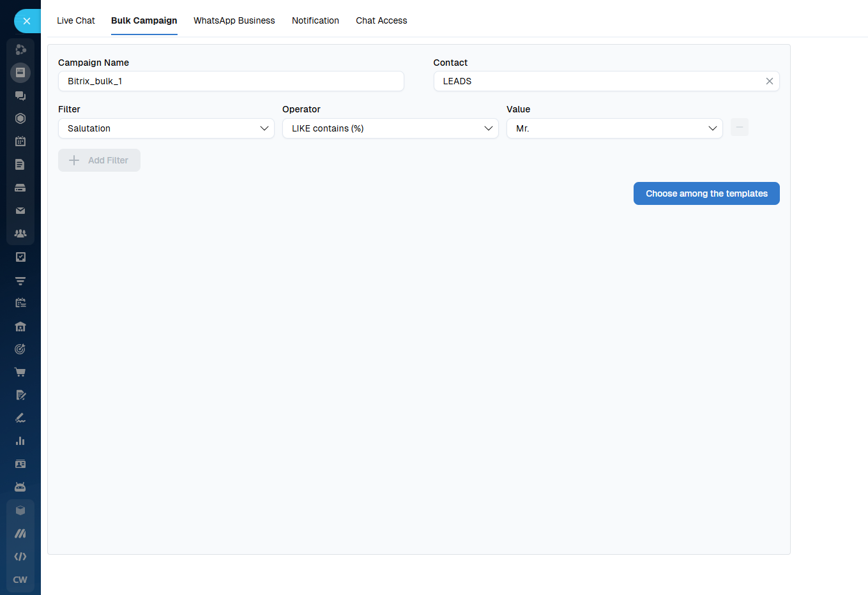
Task: Open the target goal icon in sidebar
Action: 20,349
